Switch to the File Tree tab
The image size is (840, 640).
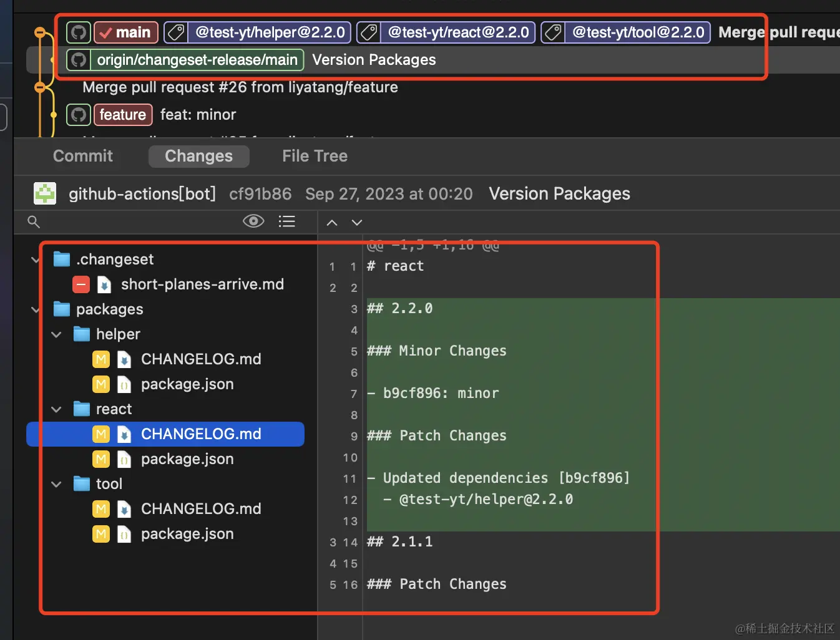(315, 156)
